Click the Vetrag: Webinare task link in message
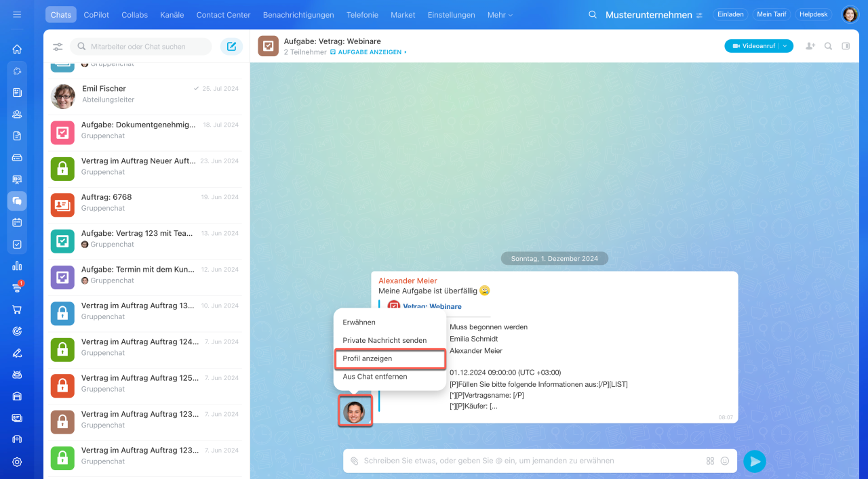Screen dimensions: 868x479 (432, 306)
